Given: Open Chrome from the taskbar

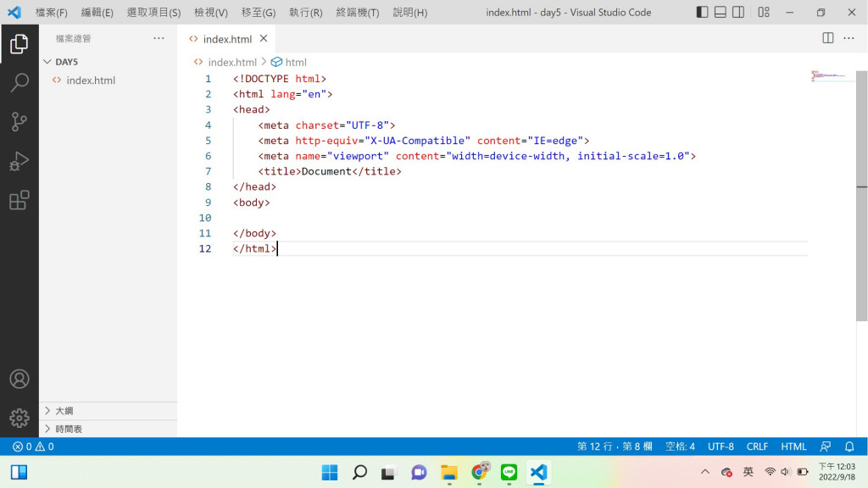Looking at the screenshot, I should click(480, 472).
